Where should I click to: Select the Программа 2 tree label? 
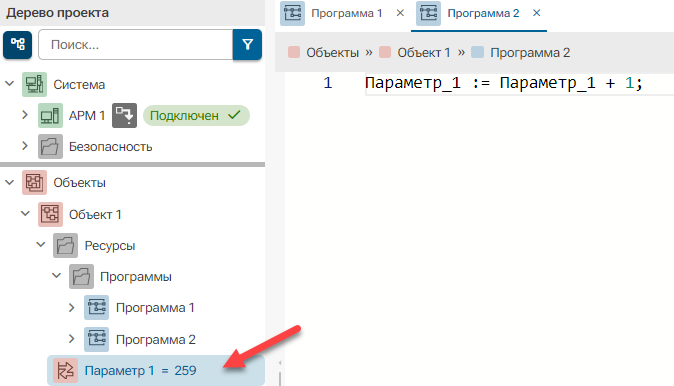[156, 339]
